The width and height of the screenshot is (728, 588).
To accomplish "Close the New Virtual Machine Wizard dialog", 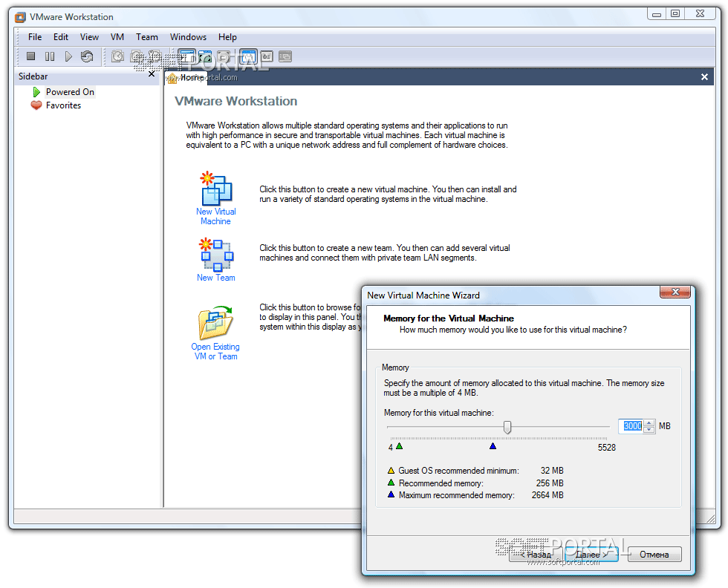I will click(675, 292).
